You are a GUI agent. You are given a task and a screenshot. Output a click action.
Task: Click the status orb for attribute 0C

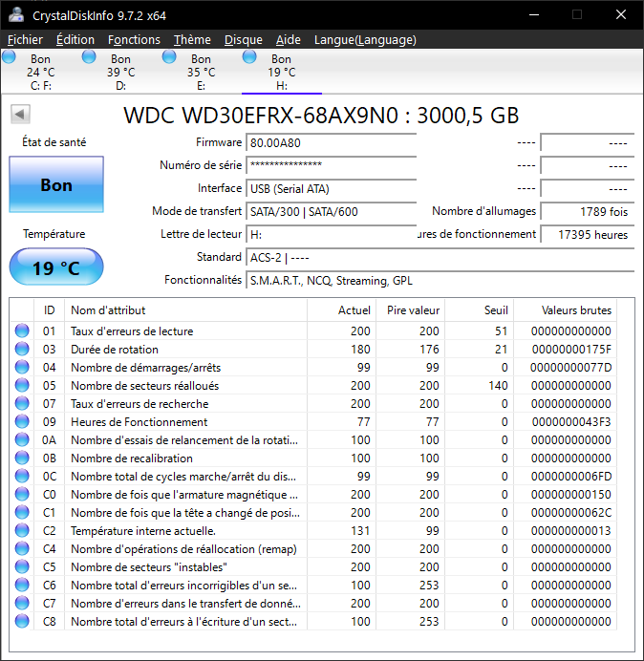pos(22,476)
